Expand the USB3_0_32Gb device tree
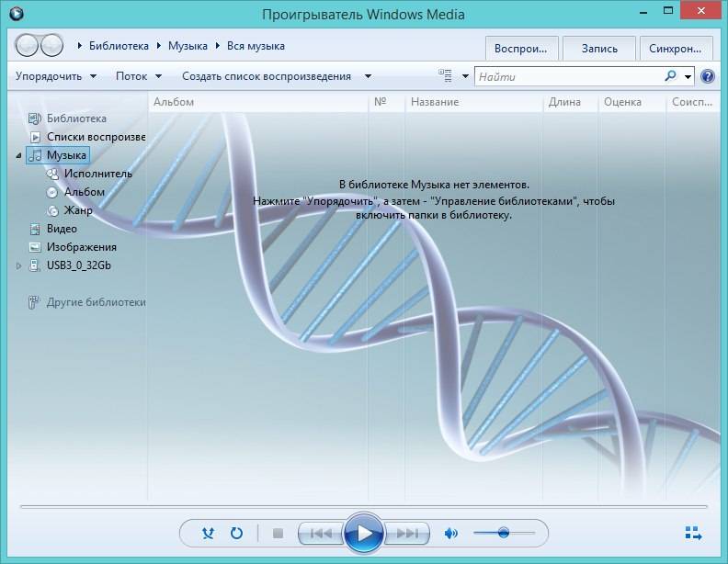The image size is (728, 564). coord(19,265)
